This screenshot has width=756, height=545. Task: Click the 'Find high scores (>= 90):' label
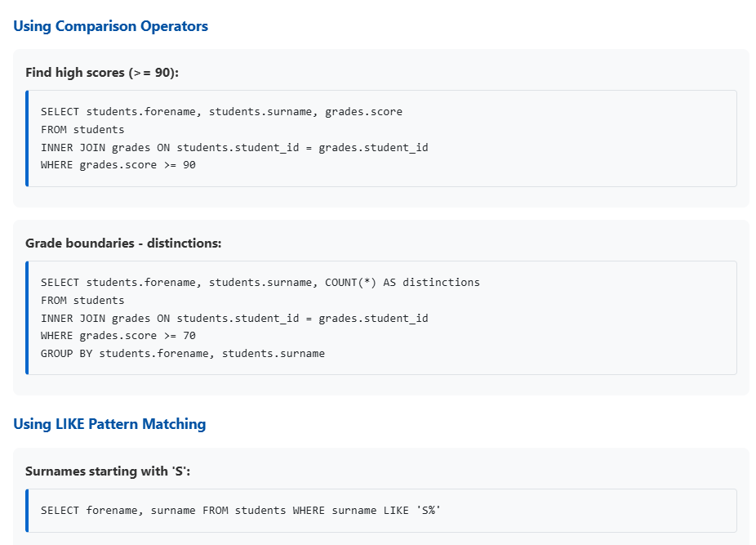[102, 73]
